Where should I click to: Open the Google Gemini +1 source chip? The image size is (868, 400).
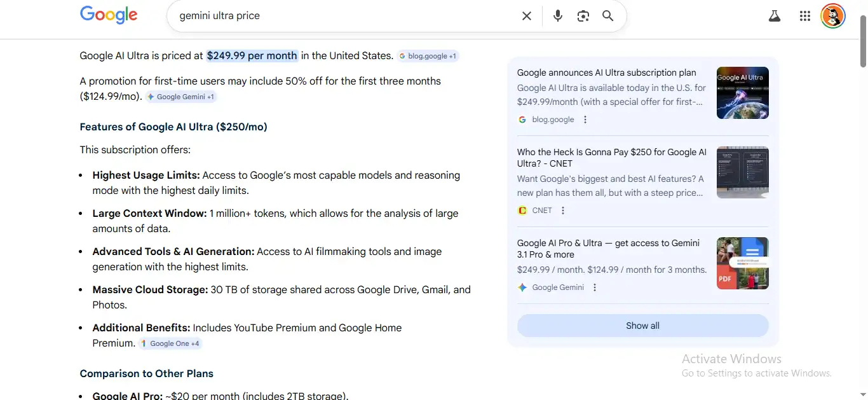pyautogui.click(x=181, y=97)
